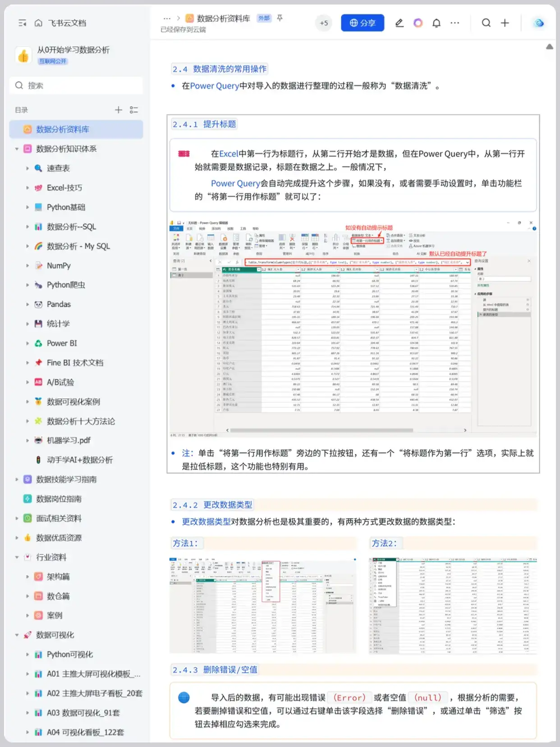Image resolution: width=560 pixels, height=747 pixels.
Task: Collapse the 数据可视化 tree node
Action: 17,635
